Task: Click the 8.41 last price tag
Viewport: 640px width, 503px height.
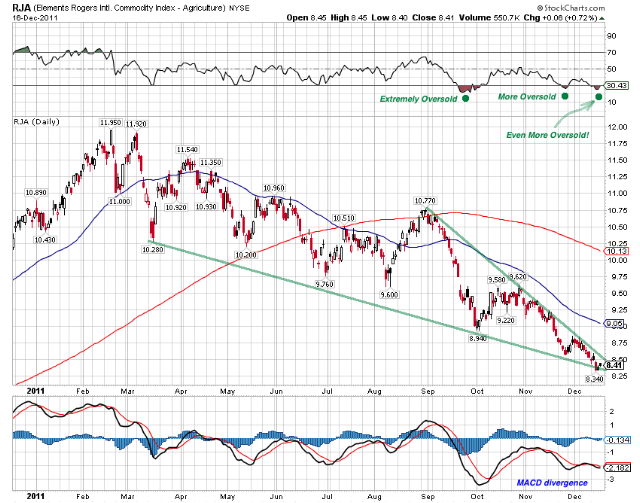Action: 614,365
